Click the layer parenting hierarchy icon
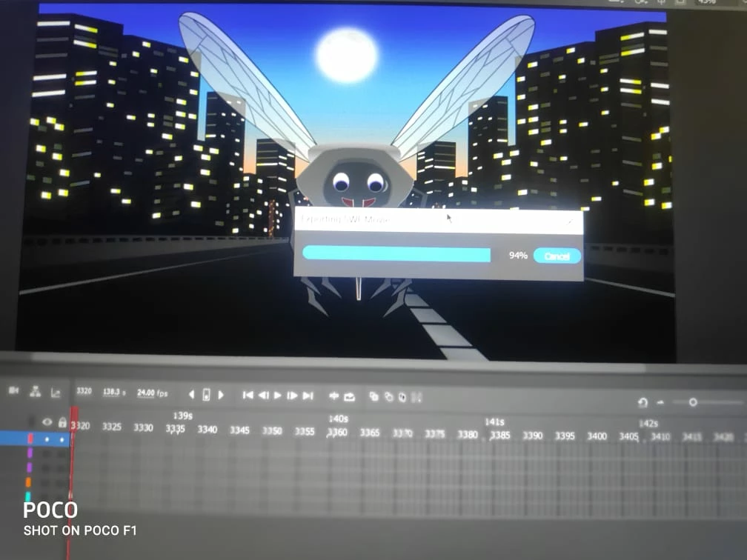The width and height of the screenshot is (747, 560). (36, 391)
